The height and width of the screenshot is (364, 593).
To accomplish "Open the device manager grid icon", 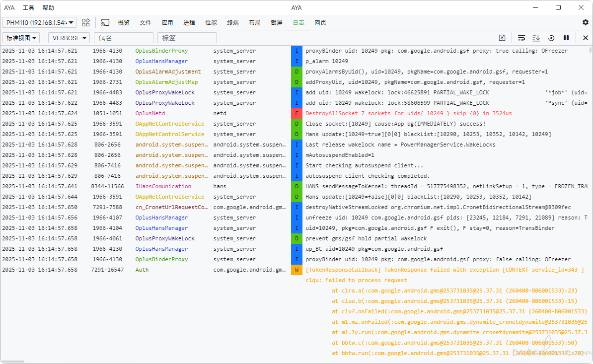I will pyautogui.click(x=86, y=22).
